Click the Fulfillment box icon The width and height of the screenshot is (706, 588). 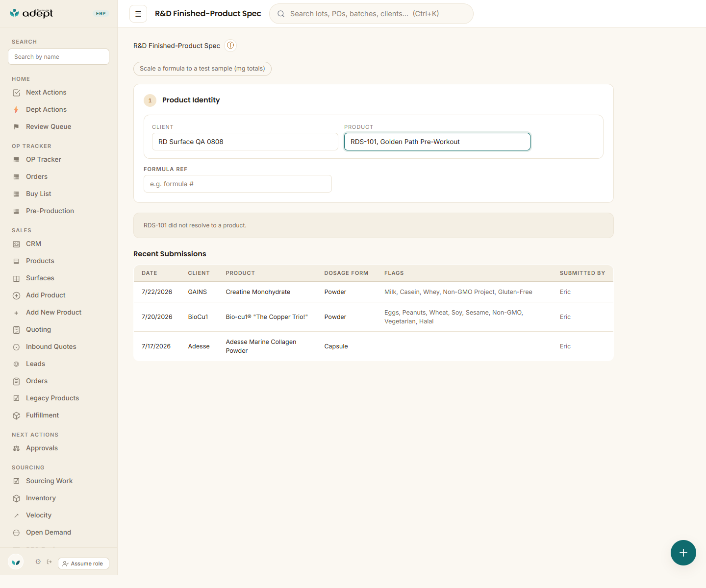tap(16, 416)
